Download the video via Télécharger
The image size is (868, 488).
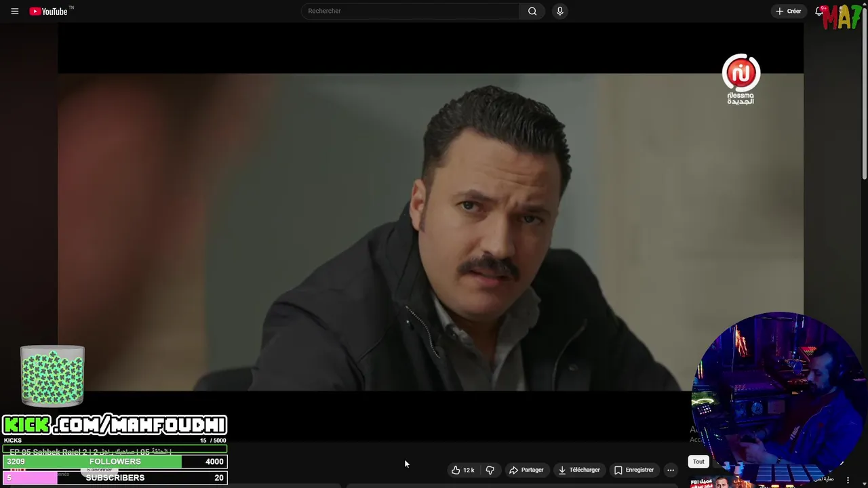click(579, 470)
